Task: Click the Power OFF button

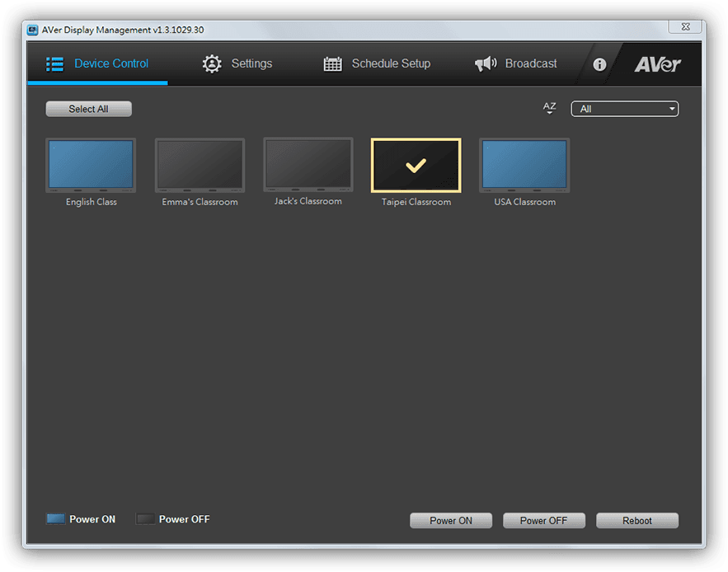Action: [x=543, y=520]
